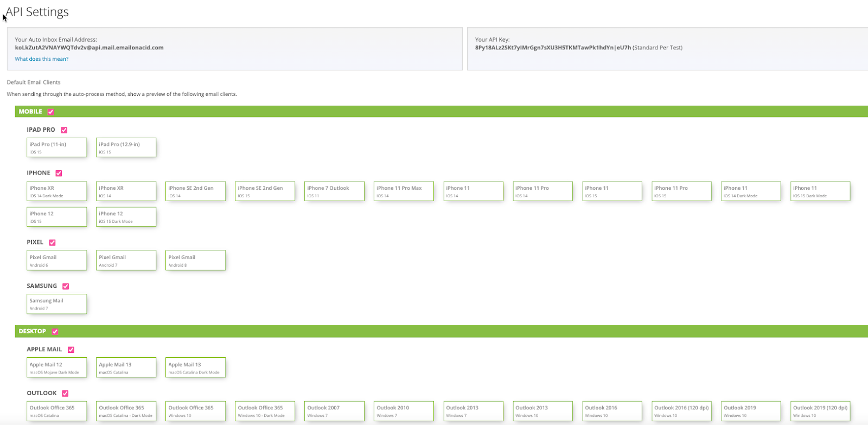This screenshot has height=425, width=868.
Task: Select the Outlook 2019 (120 dpi) card
Action: pos(821,411)
